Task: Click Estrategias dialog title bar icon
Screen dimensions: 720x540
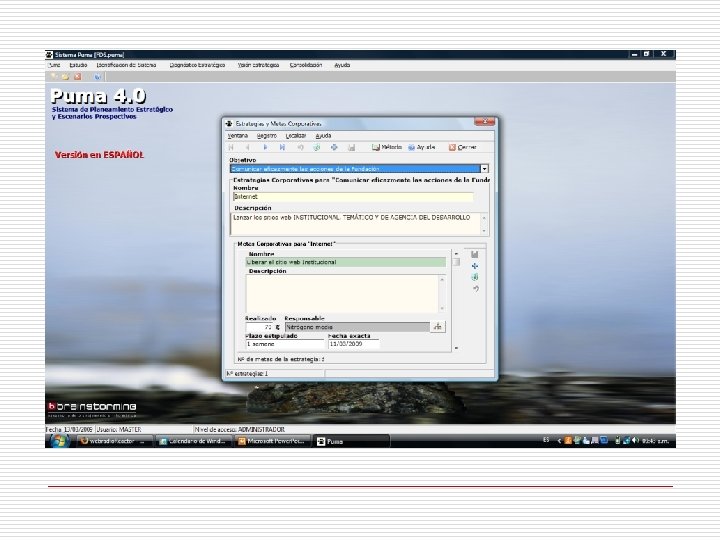Action: (x=229, y=124)
